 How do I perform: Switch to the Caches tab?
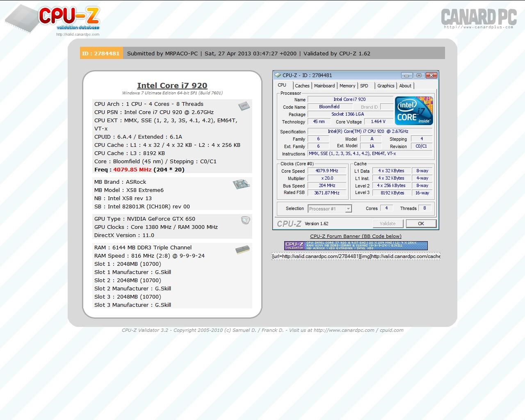coord(302,86)
